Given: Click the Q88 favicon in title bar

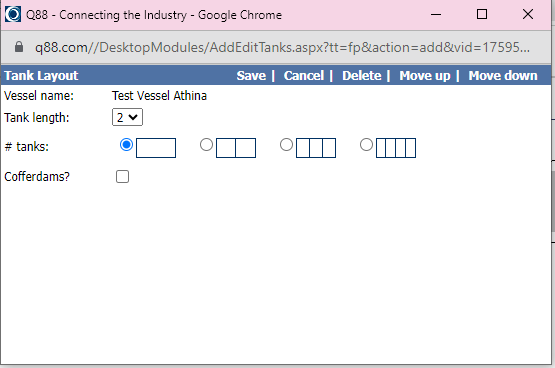Looking at the screenshot, I should point(13,15).
